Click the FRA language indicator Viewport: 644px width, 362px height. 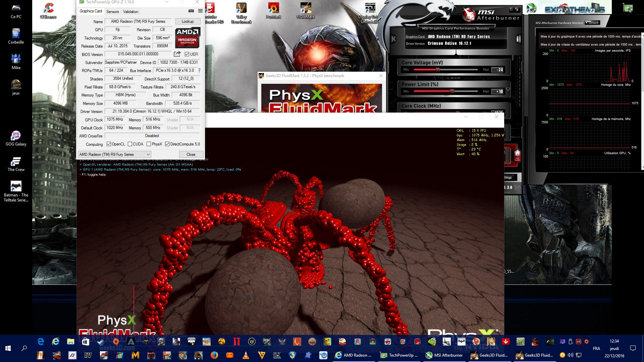596,349
